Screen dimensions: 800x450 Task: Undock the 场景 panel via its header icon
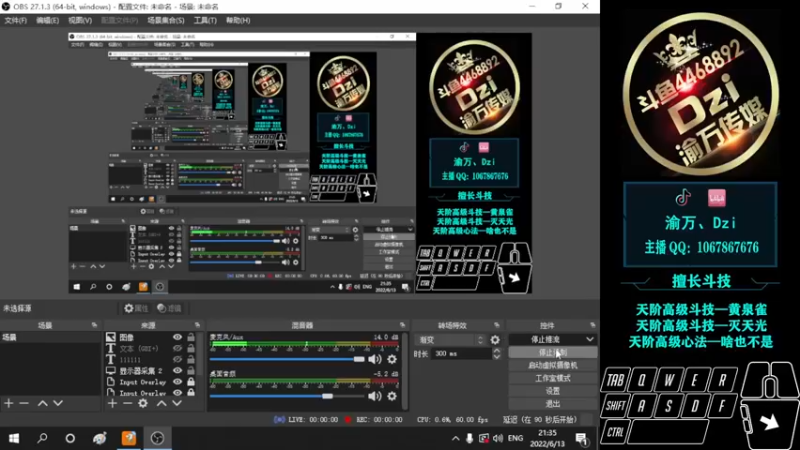(x=94, y=325)
